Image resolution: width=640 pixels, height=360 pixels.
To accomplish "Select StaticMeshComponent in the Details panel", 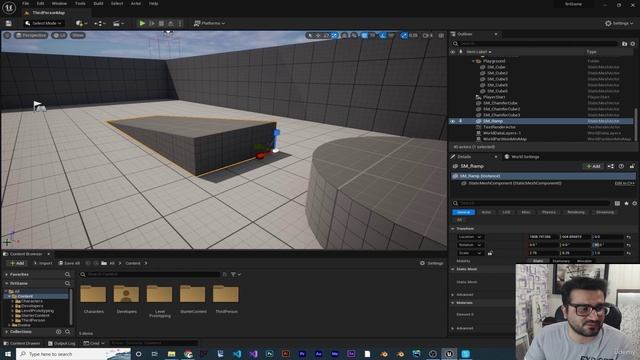I will pos(514,184).
